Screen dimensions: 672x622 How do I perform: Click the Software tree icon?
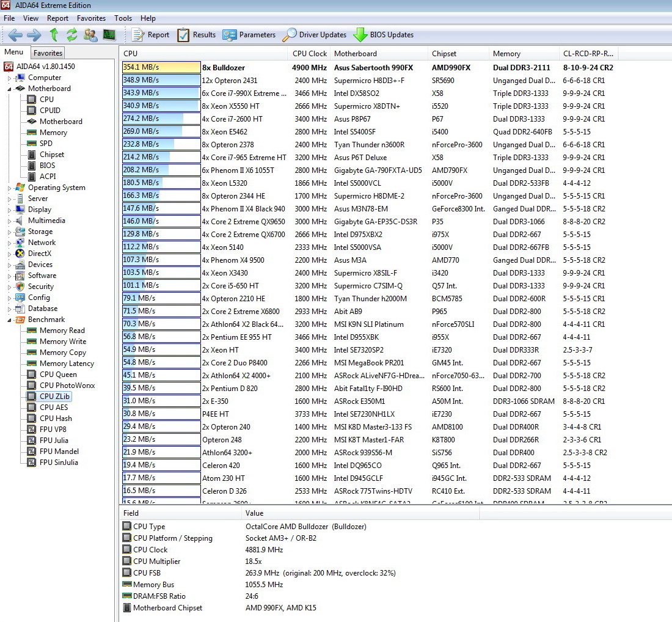[x=20, y=276]
